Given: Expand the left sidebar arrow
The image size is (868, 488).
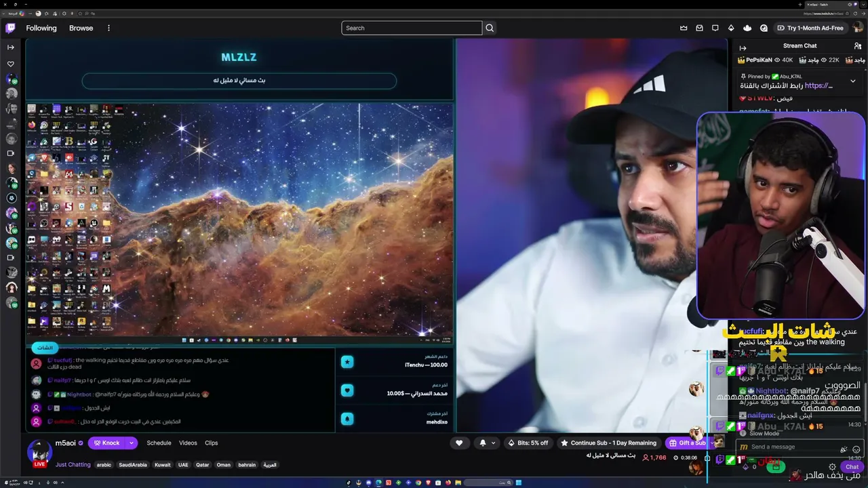Looking at the screenshot, I should pos(10,47).
